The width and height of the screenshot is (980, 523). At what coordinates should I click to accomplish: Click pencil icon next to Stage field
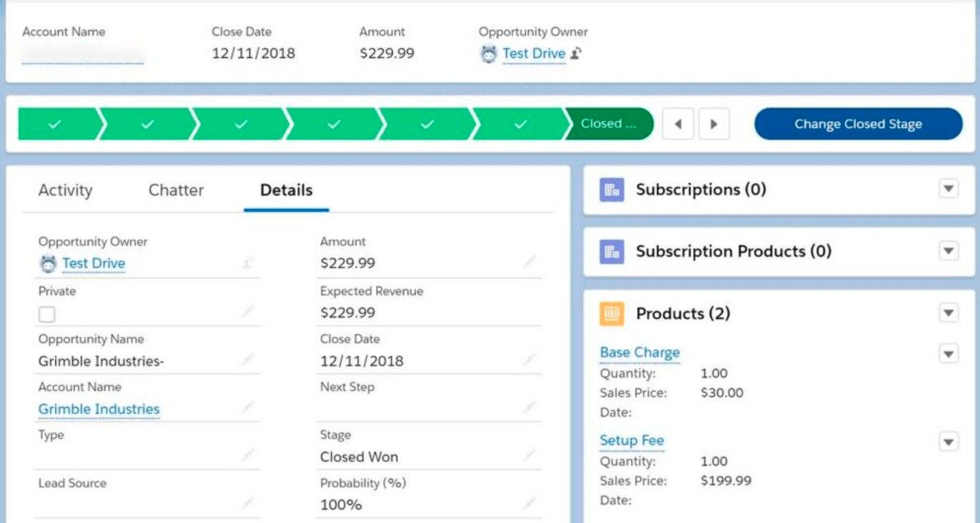[x=529, y=455]
